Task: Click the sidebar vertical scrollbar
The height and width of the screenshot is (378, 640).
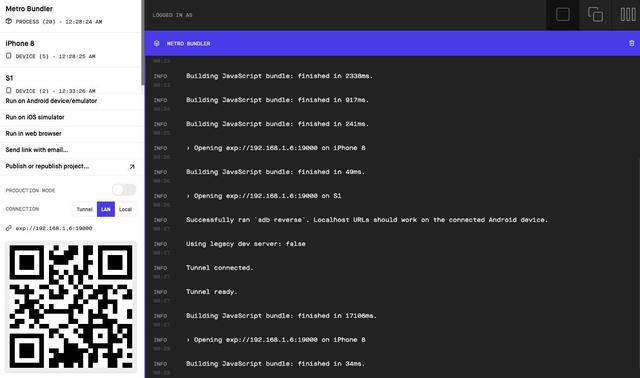Action: point(143,42)
